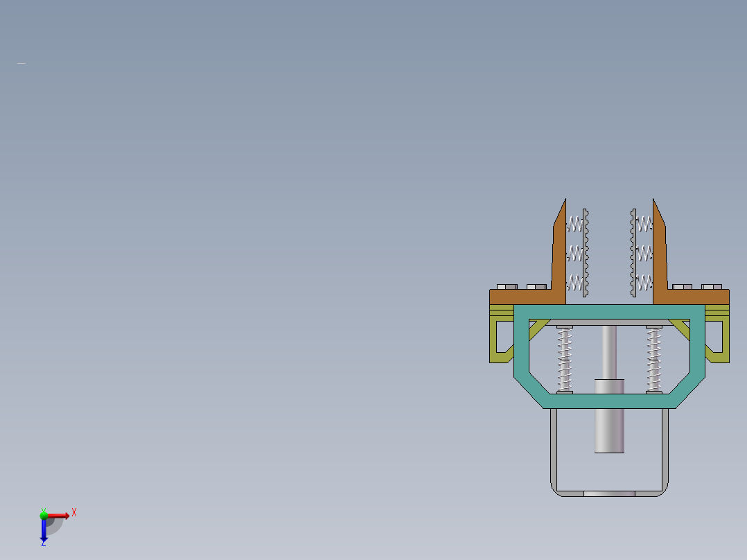Select the grey crossbar under the teal frame top
Image resolution: width=747 pixels, height=560 pixels.
(609, 323)
